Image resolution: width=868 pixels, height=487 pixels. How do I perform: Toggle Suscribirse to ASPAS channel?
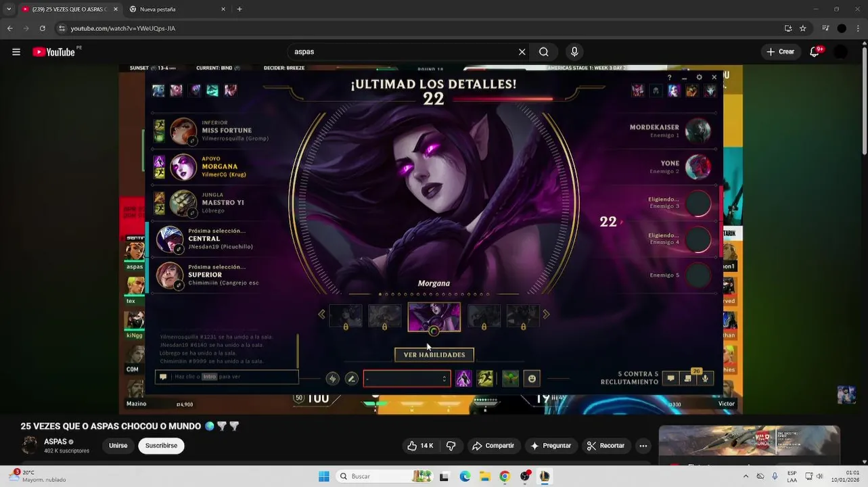click(161, 446)
